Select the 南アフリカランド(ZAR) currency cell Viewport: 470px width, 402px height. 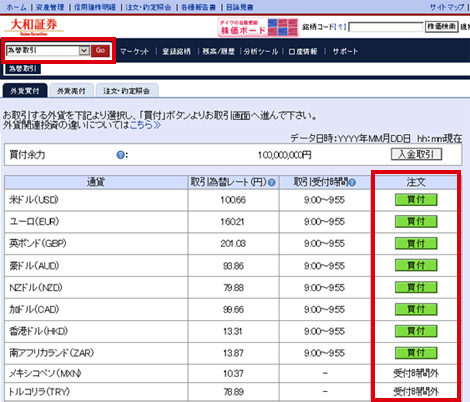coord(96,353)
